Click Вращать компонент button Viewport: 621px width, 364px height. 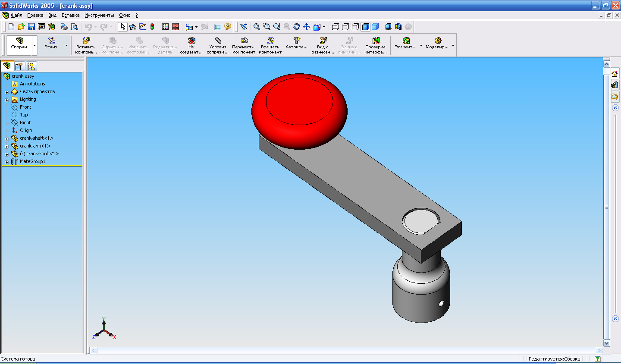[270, 45]
